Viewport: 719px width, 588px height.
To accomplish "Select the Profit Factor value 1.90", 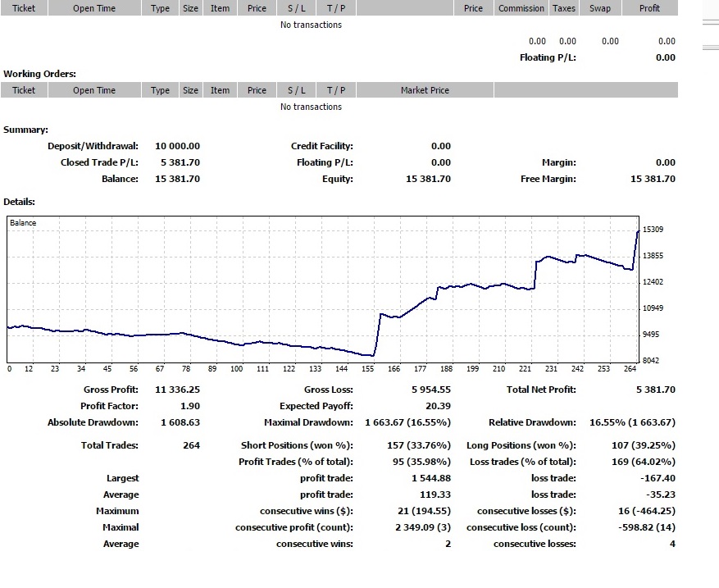I will (x=189, y=406).
